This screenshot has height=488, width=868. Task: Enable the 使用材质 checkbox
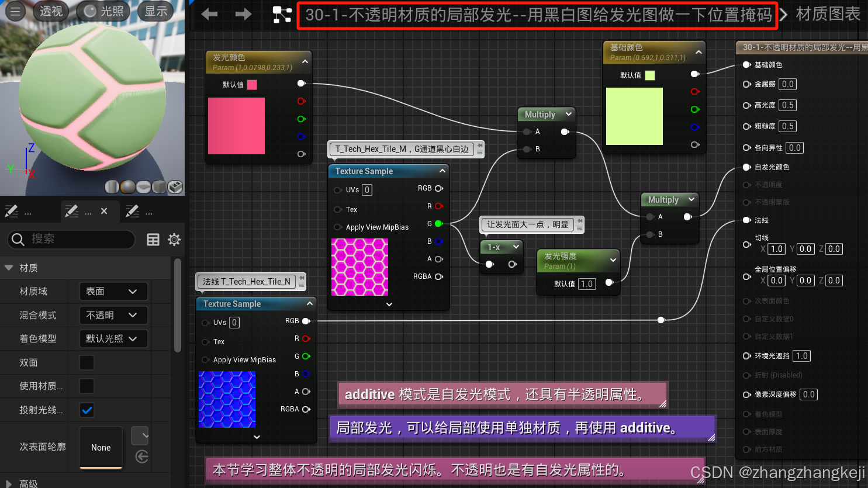tap(86, 386)
